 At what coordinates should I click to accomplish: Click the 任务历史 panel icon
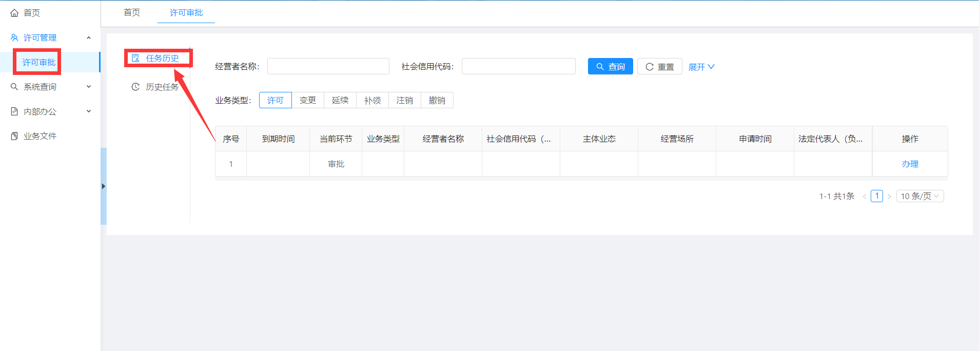tap(135, 58)
